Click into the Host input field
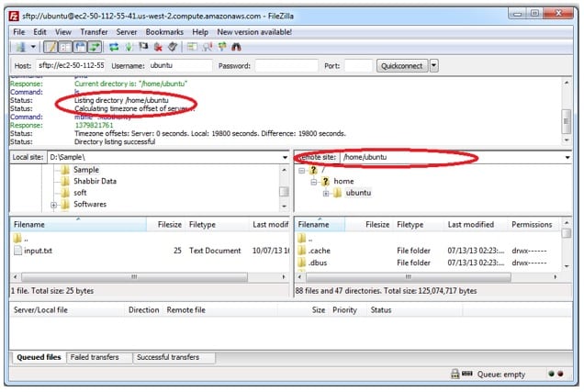The image size is (584, 392). [x=71, y=65]
